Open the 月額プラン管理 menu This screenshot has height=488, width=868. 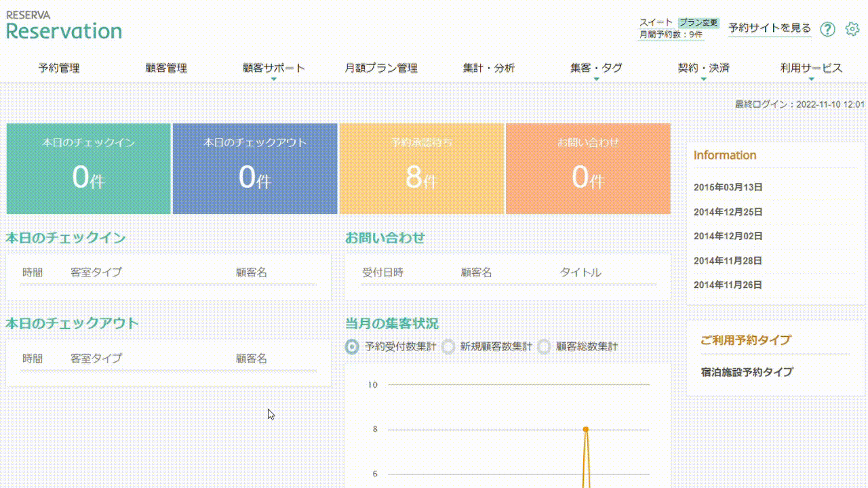381,68
